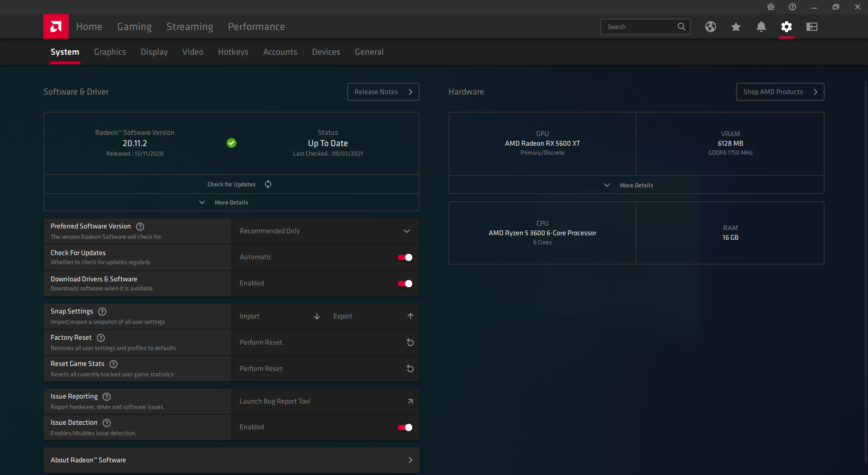Open the settings gear icon

tap(786, 27)
